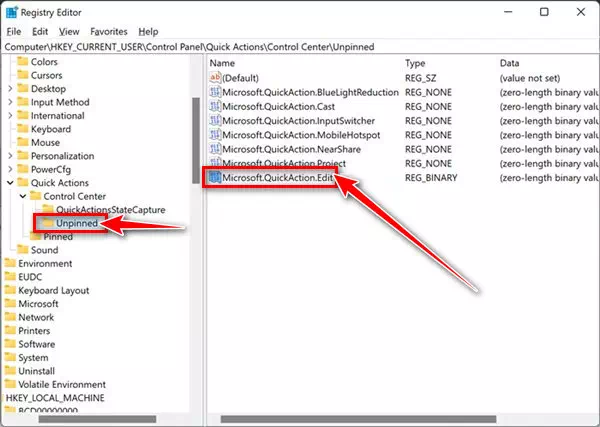Click the REG_SZ type cell
The width and height of the screenshot is (600, 427).
pos(420,78)
